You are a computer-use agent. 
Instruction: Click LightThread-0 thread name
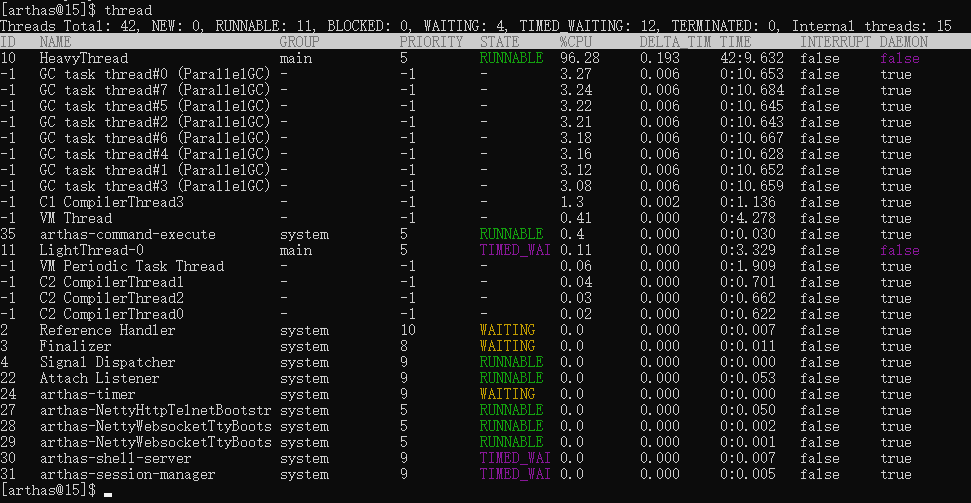(92, 250)
